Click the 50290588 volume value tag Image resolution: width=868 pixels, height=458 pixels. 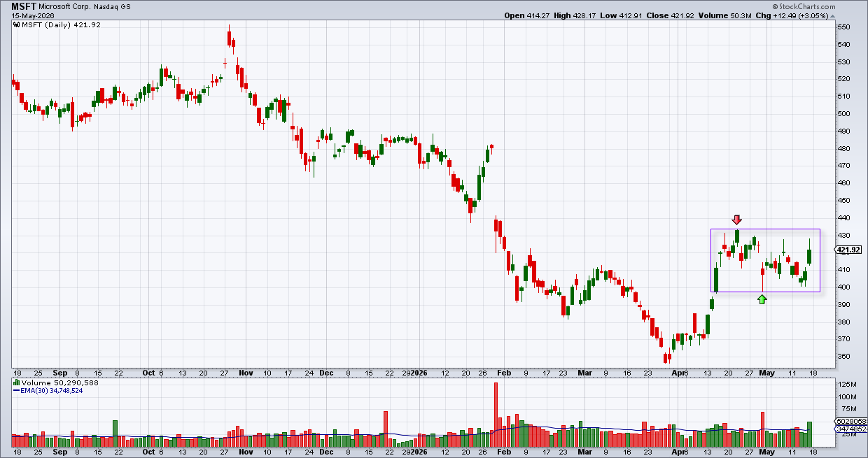tap(852, 422)
